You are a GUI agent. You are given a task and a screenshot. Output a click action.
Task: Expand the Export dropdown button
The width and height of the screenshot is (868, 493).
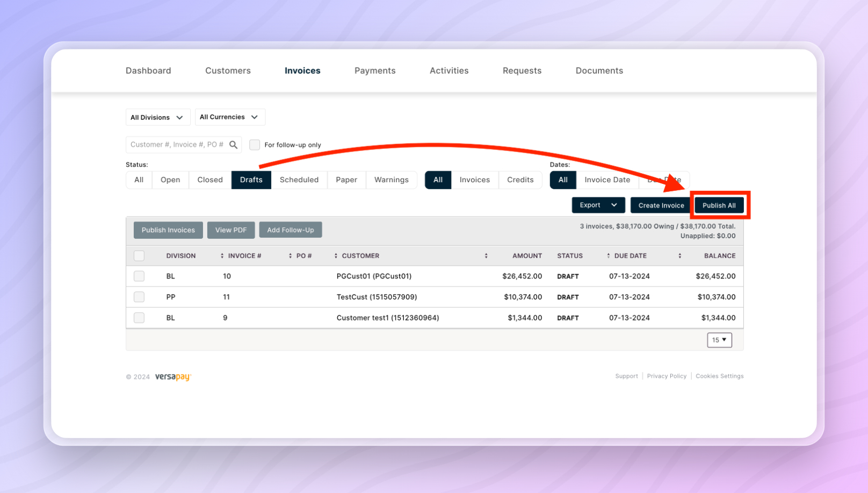click(598, 205)
